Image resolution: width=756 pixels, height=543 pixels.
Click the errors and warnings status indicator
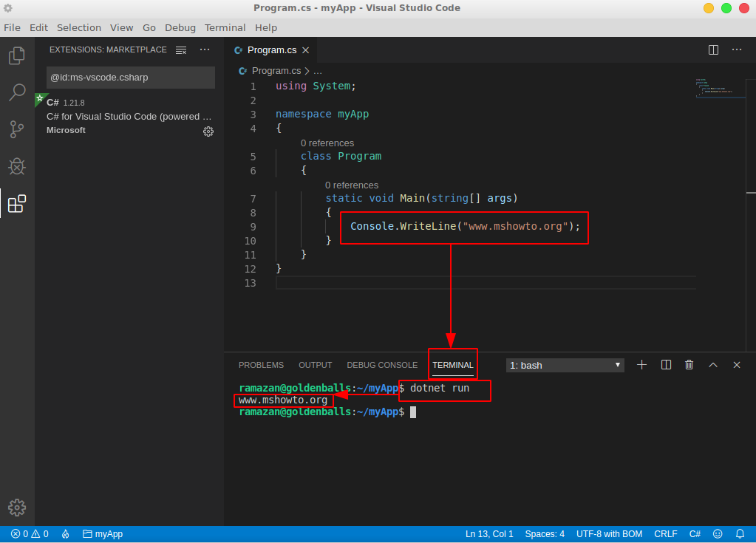coord(30,534)
